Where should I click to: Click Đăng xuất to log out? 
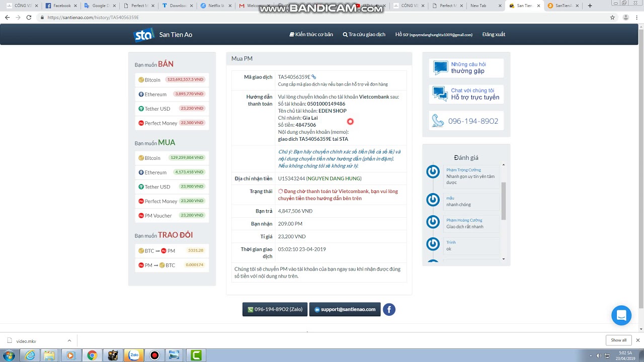click(494, 35)
